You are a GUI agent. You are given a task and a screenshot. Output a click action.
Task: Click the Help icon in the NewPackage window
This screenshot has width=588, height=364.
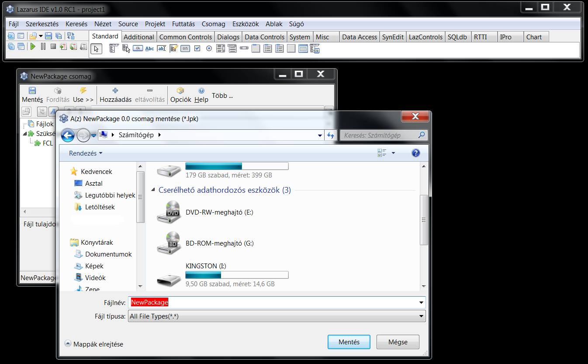201,90
